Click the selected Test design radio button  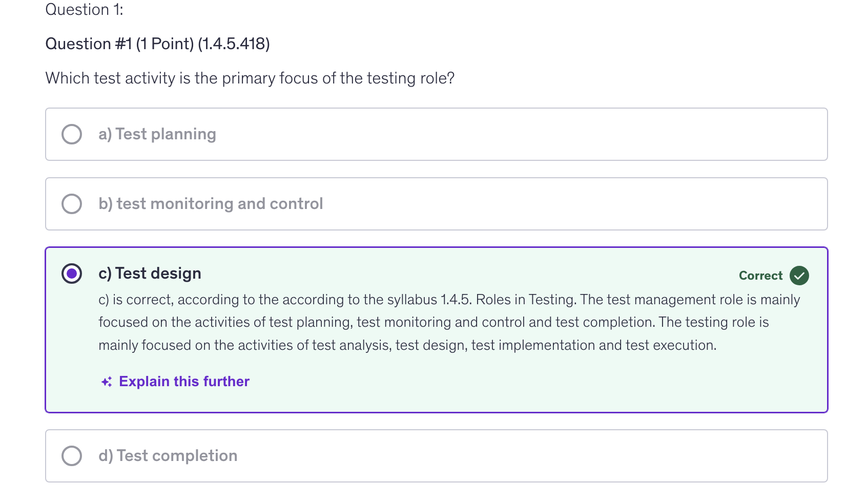[x=72, y=274]
